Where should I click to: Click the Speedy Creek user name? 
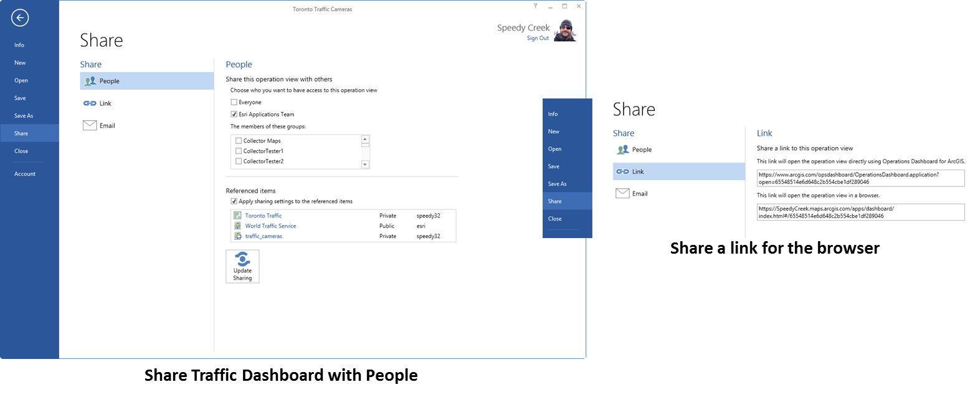coord(523,27)
